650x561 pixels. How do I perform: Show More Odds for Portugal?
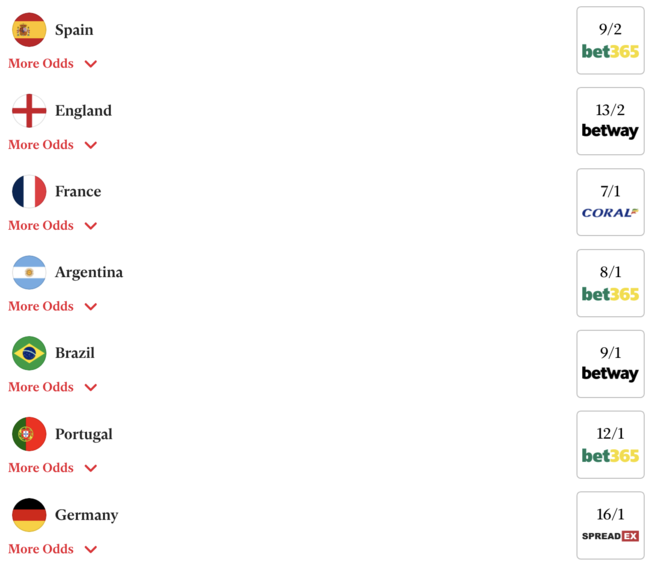52,468
